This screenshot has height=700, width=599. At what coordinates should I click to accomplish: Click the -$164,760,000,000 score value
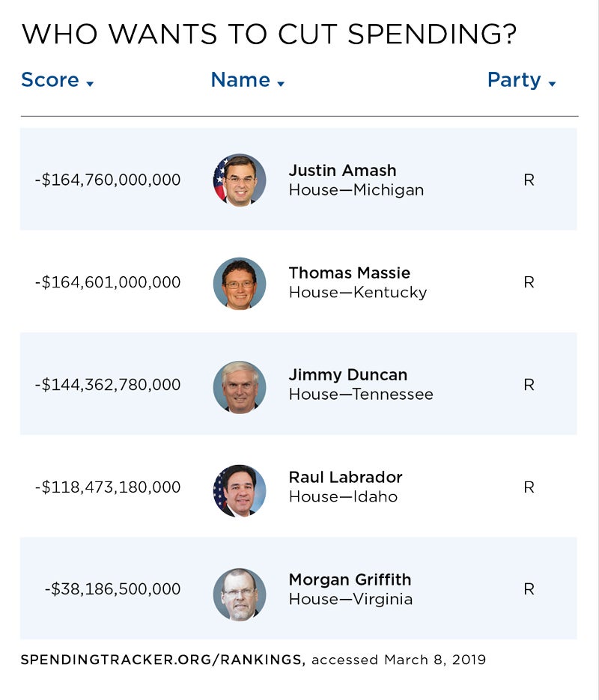(x=108, y=180)
